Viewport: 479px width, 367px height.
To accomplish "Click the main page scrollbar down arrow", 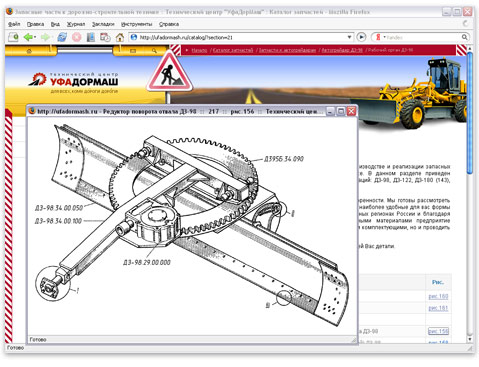I will [x=470, y=339].
